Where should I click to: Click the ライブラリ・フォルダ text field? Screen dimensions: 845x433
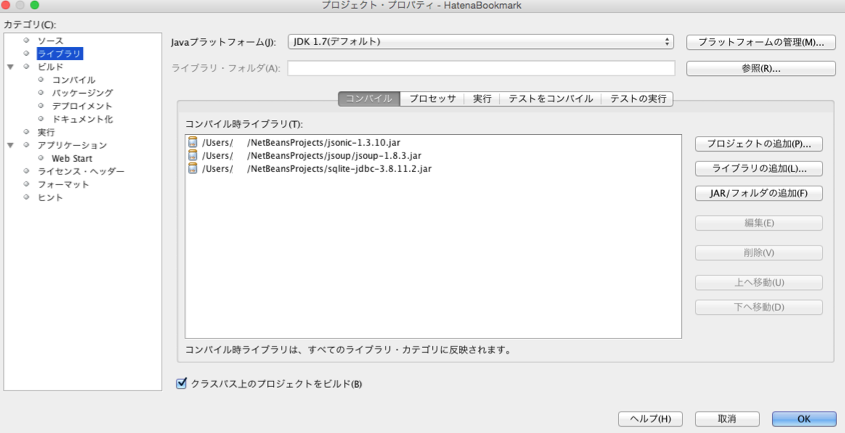point(481,68)
